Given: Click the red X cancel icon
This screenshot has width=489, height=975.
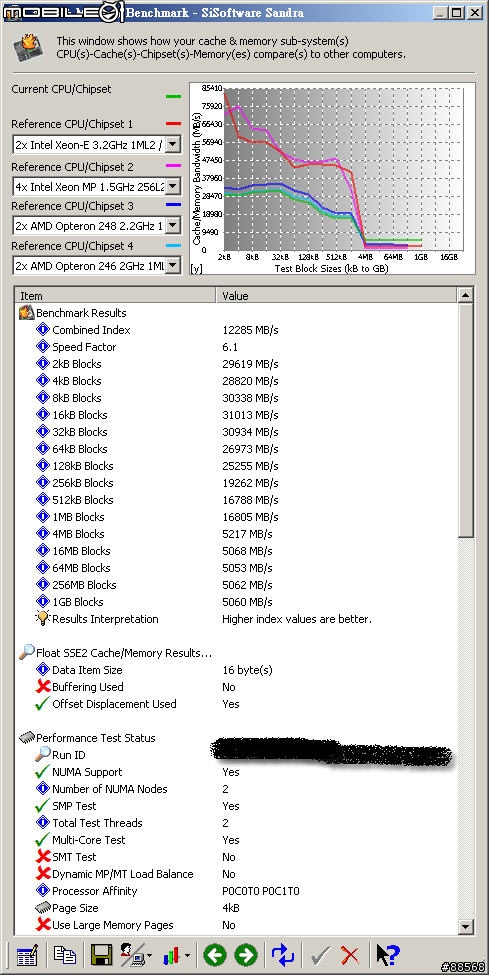Looking at the screenshot, I should tap(350, 955).
